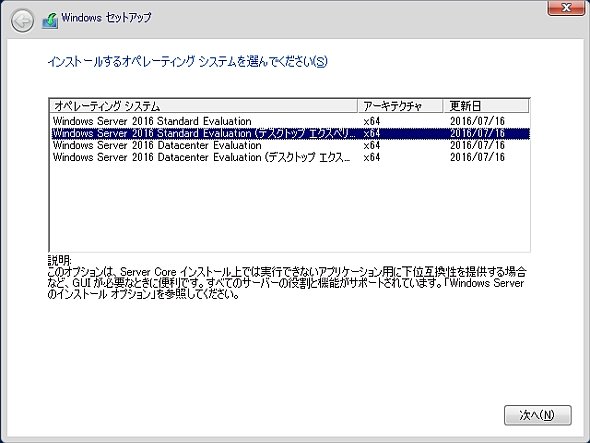This screenshot has width=590, height=443.
Task: Click the date in the last list row
Action: [x=477, y=157]
